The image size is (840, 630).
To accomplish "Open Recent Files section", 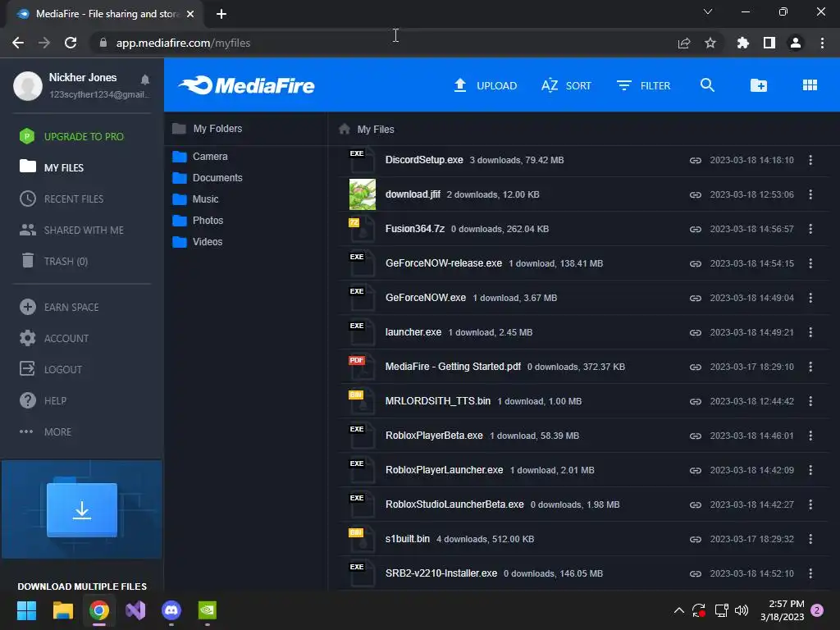I will pyautogui.click(x=61, y=199).
